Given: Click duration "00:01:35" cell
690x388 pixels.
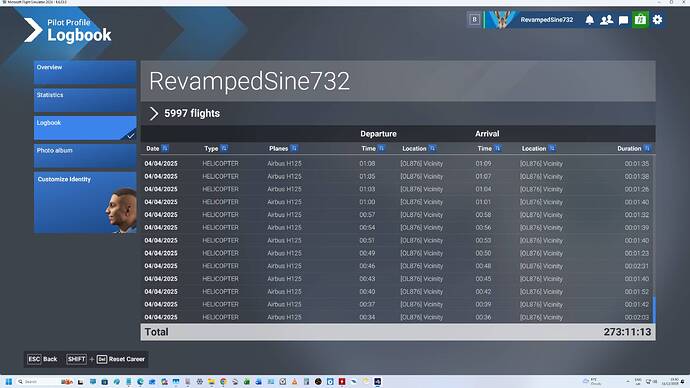Looking at the screenshot, I should coord(637,164).
